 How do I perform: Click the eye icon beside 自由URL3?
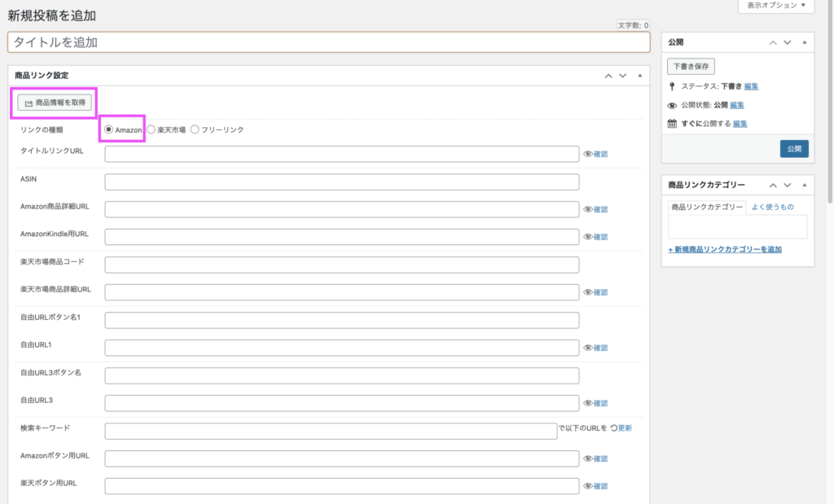[588, 403]
